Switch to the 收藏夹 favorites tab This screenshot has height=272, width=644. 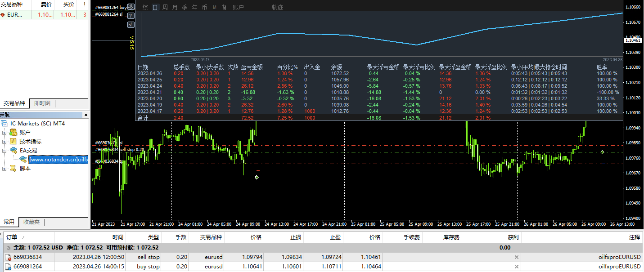coord(32,222)
